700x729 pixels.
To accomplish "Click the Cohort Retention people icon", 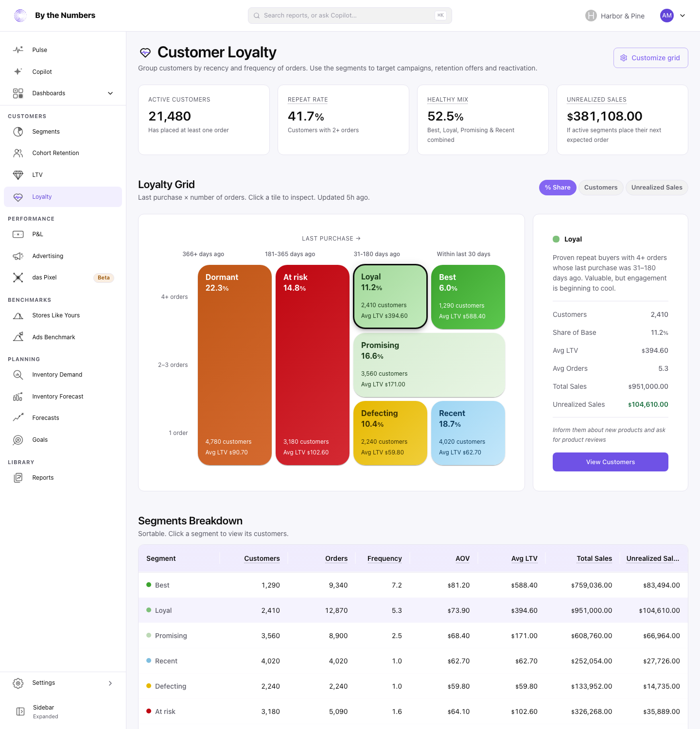I will click(x=18, y=153).
